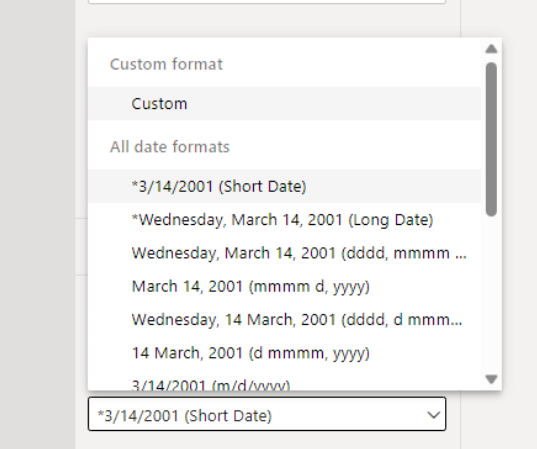
Task: Select March 14, 2001 (mmmm d, yyyy)
Action: [x=284, y=286]
